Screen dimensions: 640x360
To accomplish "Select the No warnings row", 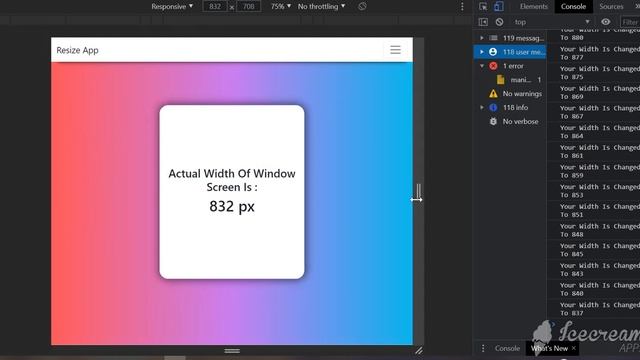I will coord(510,93).
